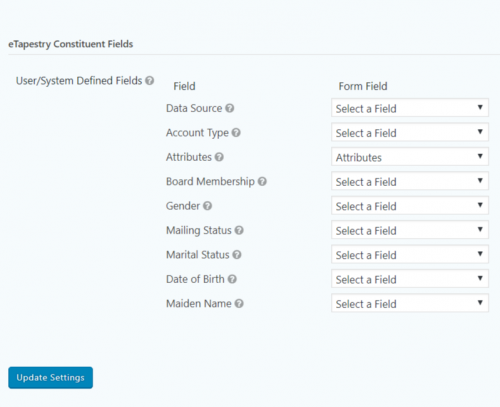Click the Form Field column header
The height and width of the screenshot is (407, 500).
click(x=363, y=86)
